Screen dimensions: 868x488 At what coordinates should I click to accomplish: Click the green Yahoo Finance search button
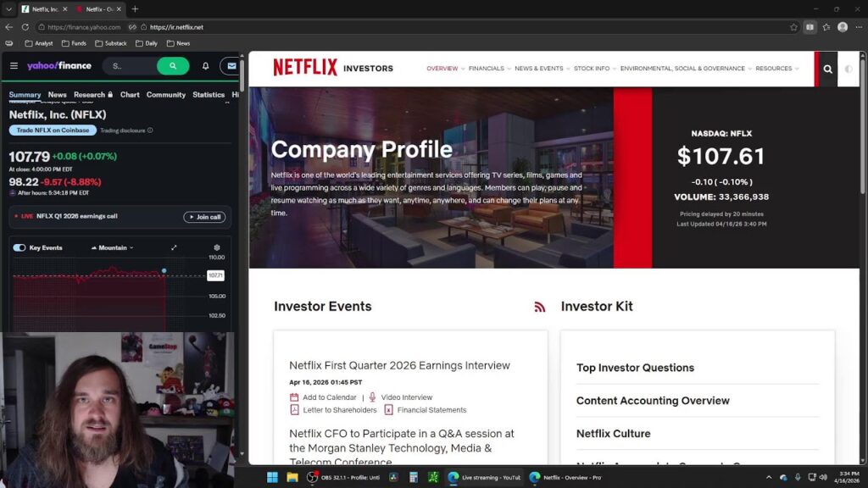point(173,66)
